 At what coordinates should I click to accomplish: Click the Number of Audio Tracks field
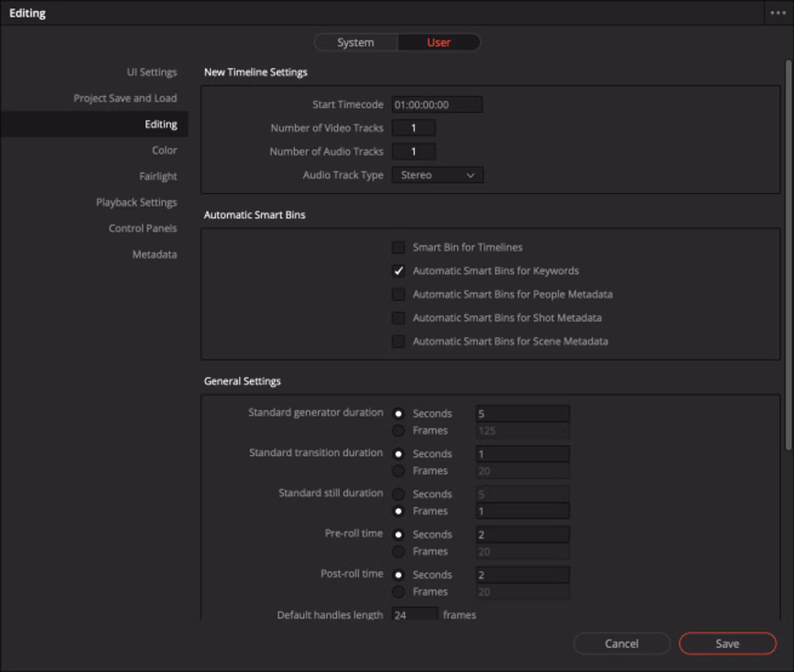[414, 152]
